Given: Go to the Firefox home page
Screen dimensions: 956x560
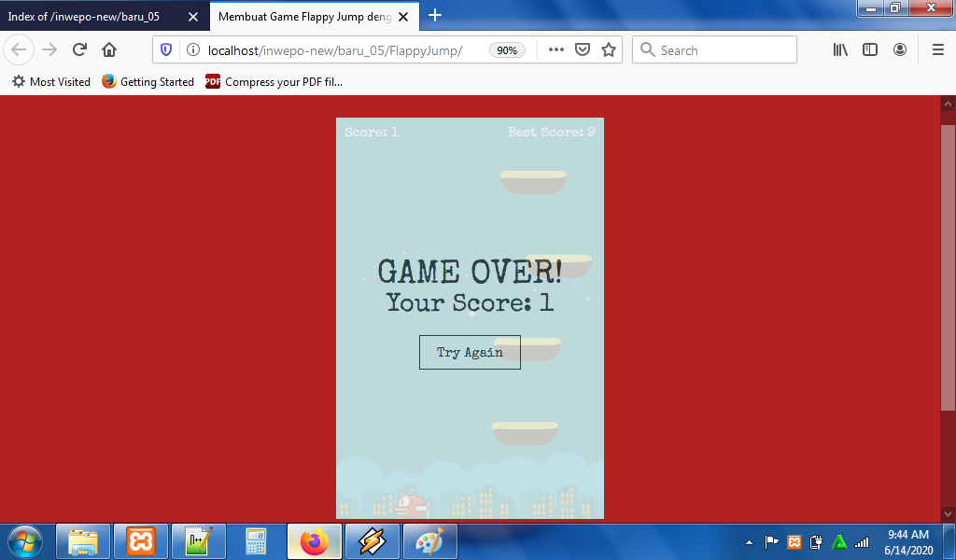Looking at the screenshot, I should click(109, 50).
